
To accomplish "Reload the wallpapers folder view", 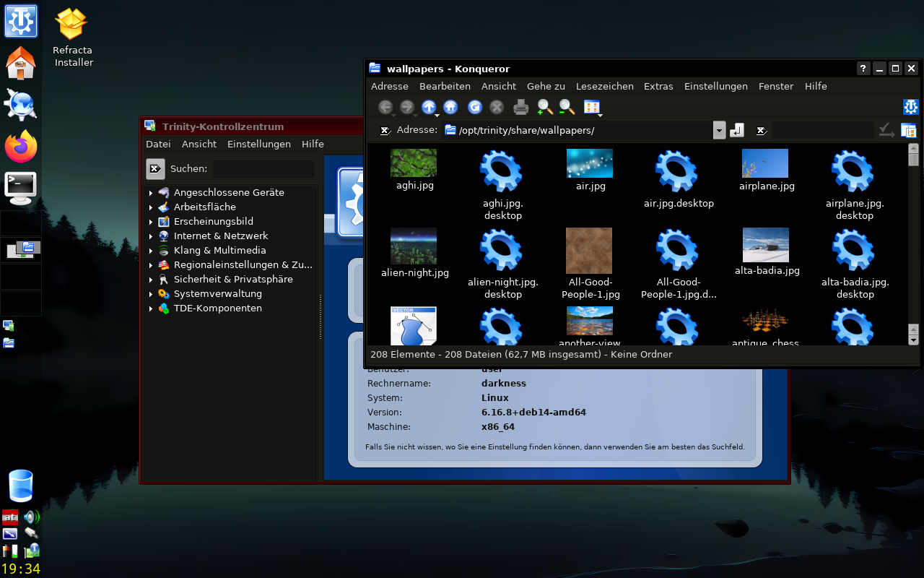I will coord(474,108).
